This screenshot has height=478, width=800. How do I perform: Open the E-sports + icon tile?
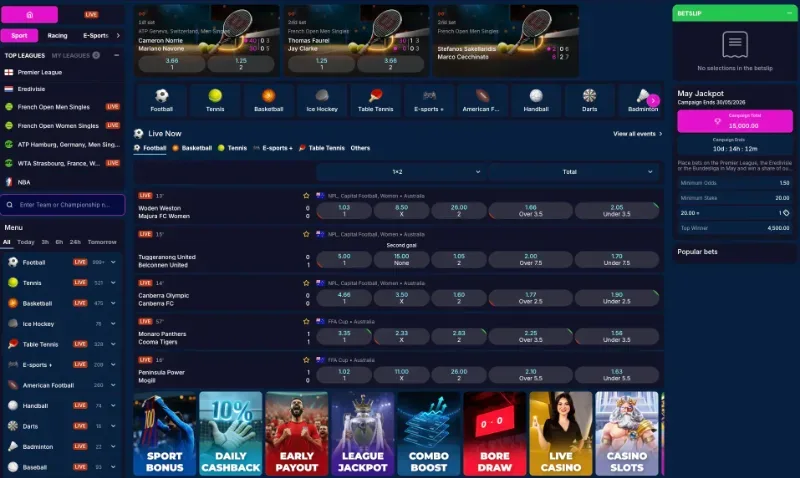coord(429,100)
